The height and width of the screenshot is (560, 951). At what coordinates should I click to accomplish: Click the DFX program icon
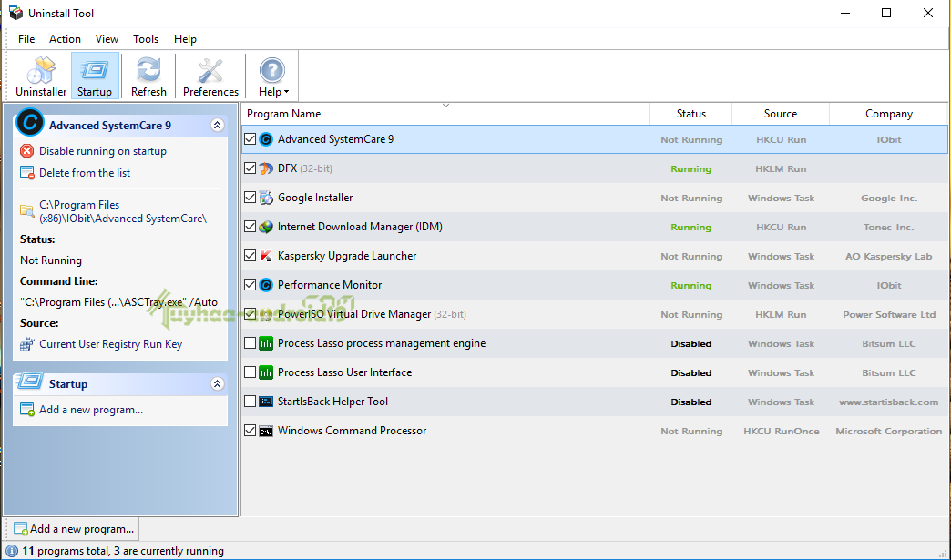(x=266, y=168)
